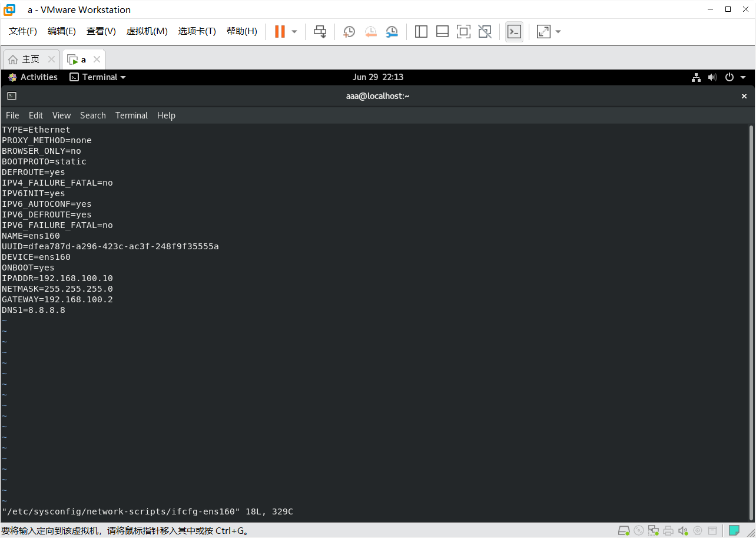Viewport: 756px width, 538px height.
Task: Click the orange Pause virtual machine button
Action: tap(280, 31)
